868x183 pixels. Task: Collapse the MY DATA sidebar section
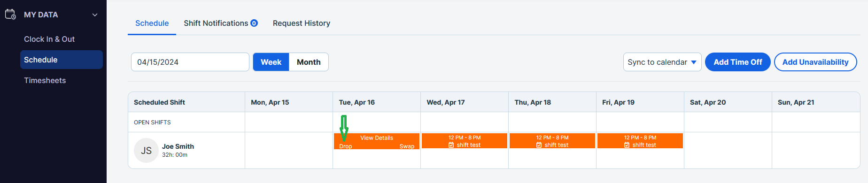click(95, 15)
